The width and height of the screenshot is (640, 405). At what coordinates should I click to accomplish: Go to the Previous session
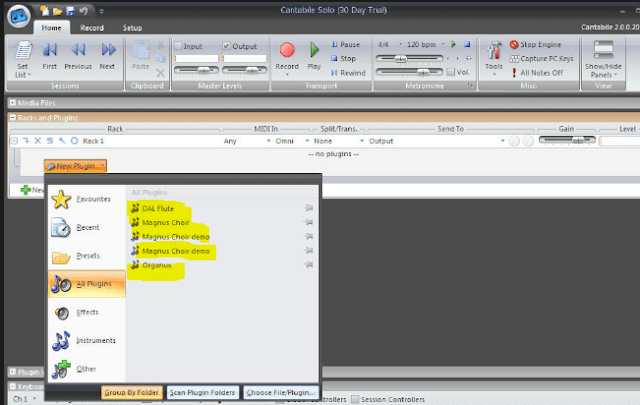[x=78, y=56]
